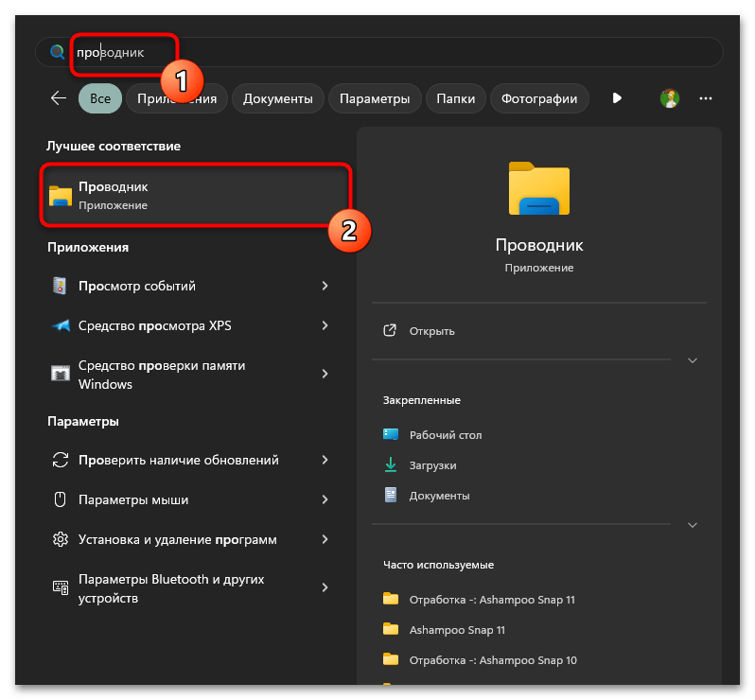Expand Установка и удаление программ chevron
Image resolution: width=755 pixels, height=700 pixels.
coord(325,539)
